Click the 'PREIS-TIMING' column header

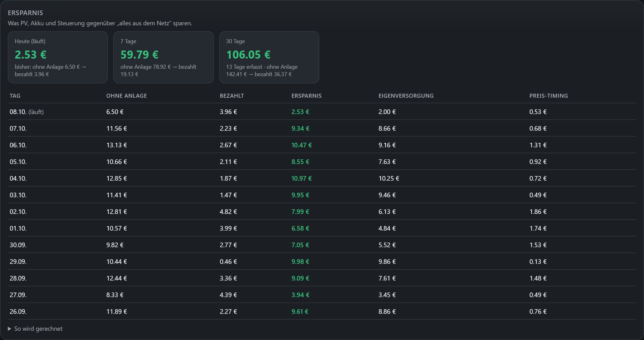pos(549,96)
